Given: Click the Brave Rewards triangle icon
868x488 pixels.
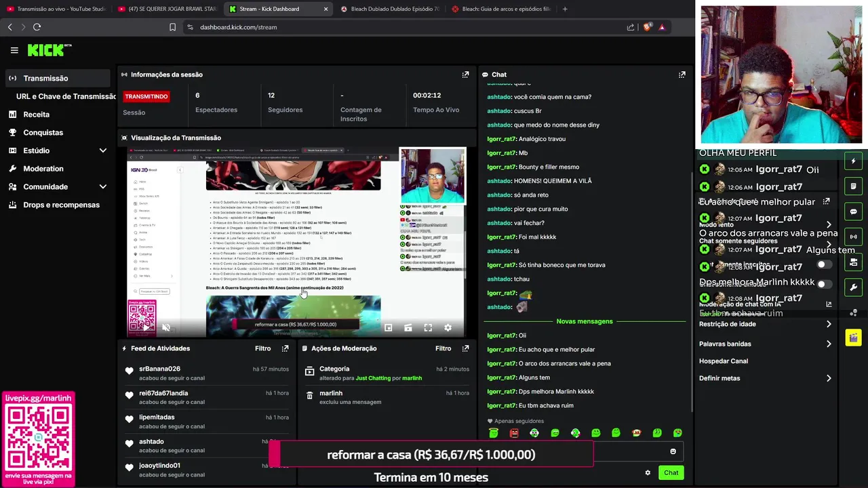Looking at the screenshot, I should pyautogui.click(x=662, y=27).
